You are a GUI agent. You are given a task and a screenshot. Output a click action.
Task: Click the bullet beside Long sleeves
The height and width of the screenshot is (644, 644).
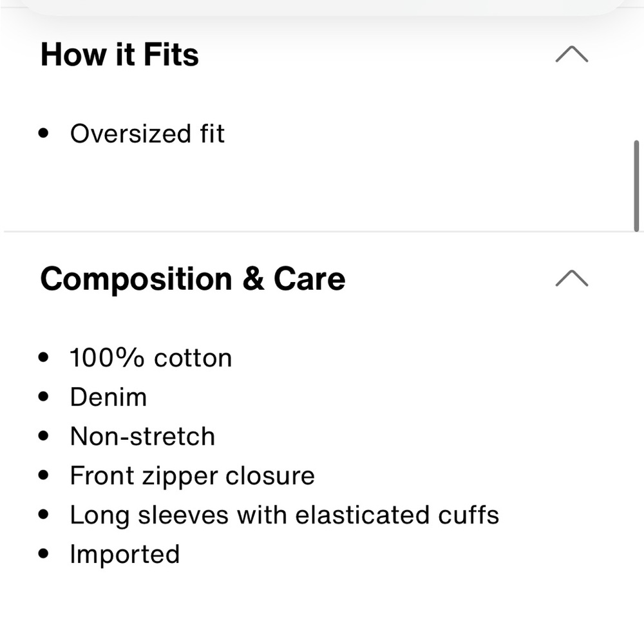[x=44, y=515]
